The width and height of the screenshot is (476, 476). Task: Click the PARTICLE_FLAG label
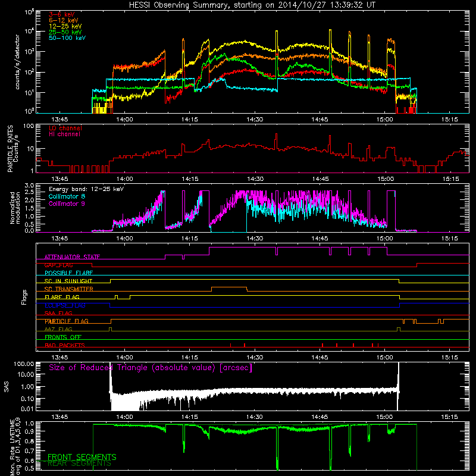point(67,321)
